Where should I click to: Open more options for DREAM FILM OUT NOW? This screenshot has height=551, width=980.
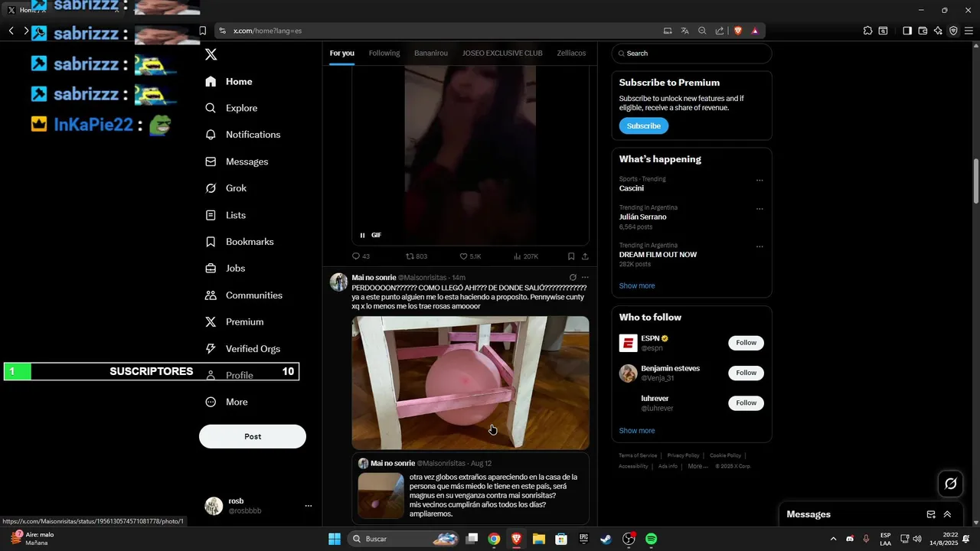coord(759,246)
